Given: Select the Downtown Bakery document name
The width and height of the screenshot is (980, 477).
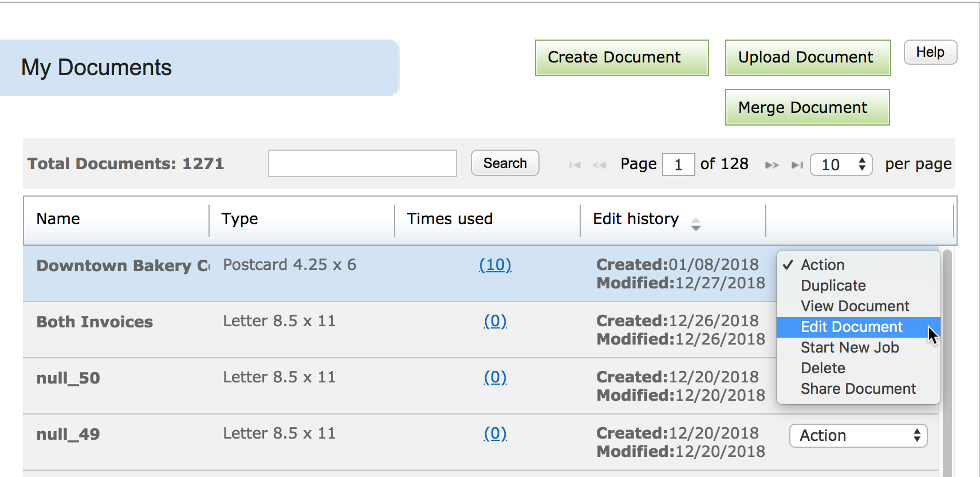Looking at the screenshot, I should coord(123,266).
